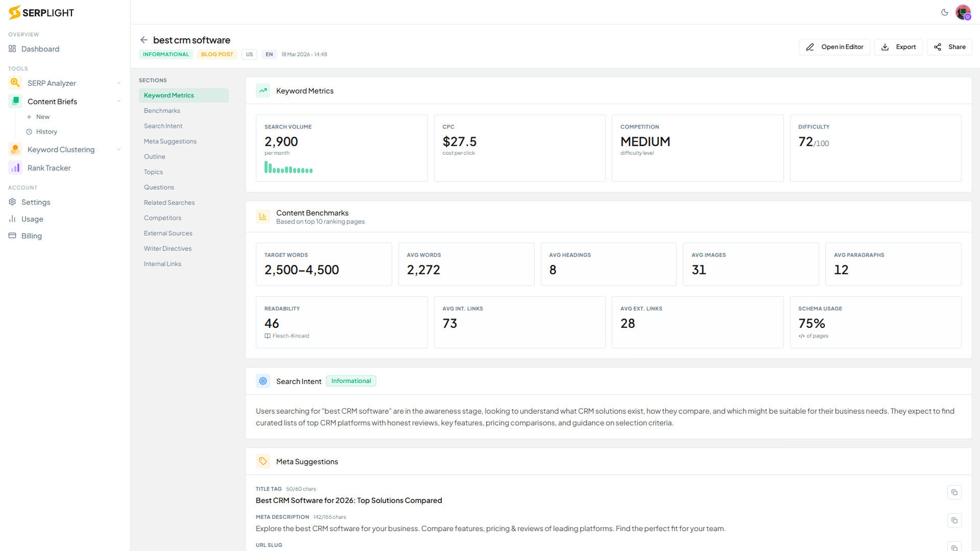The height and width of the screenshot is (551, 980).
Task: Click the Search Intent target icon
Action: (x=263, y=381)
